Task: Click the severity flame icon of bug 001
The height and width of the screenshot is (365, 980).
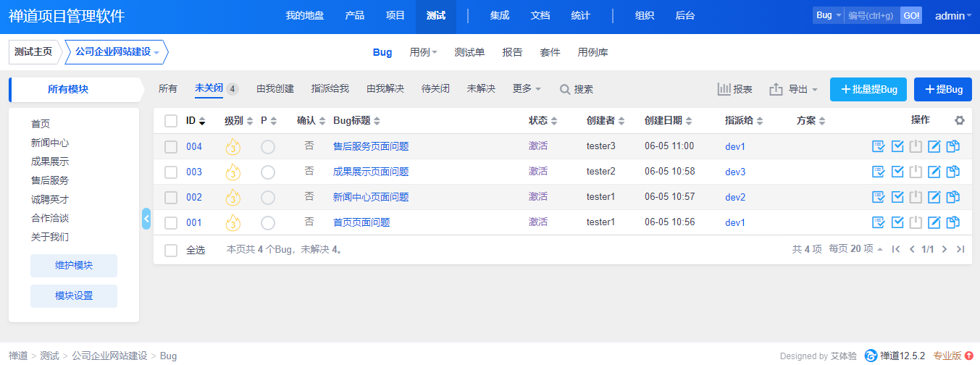Action: pyautogui.click(x=233, y=222)
